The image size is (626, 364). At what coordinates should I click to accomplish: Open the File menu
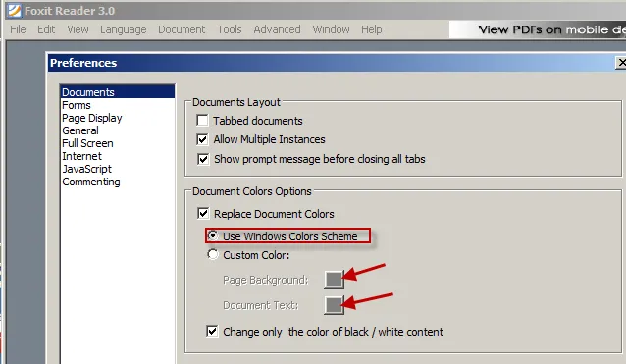click(x=18, y=29)
